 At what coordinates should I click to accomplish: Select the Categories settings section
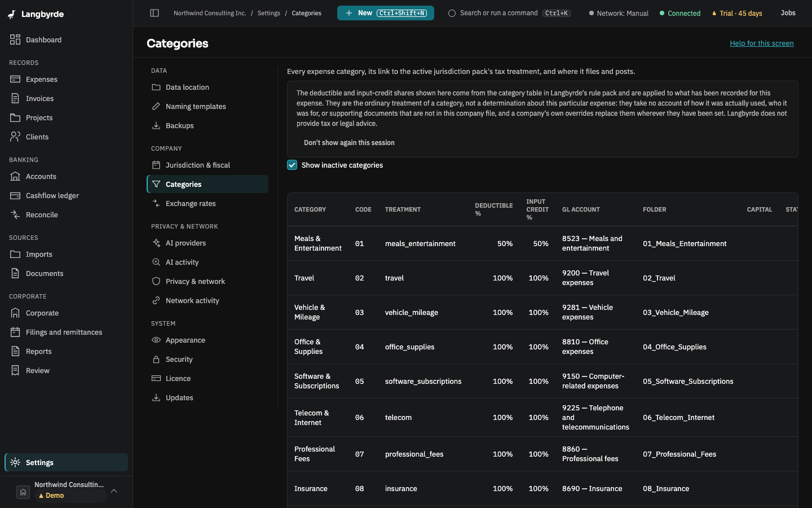coord(208,184)
